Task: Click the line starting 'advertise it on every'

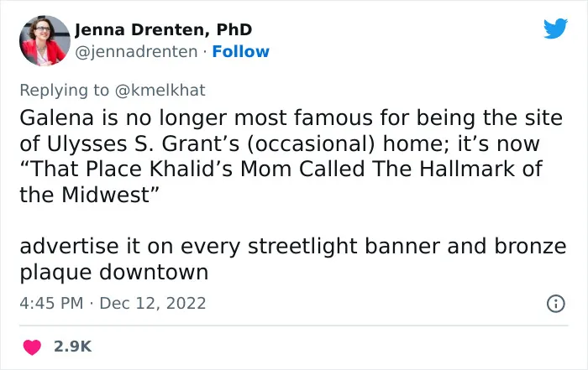Action: coord(293,247)
